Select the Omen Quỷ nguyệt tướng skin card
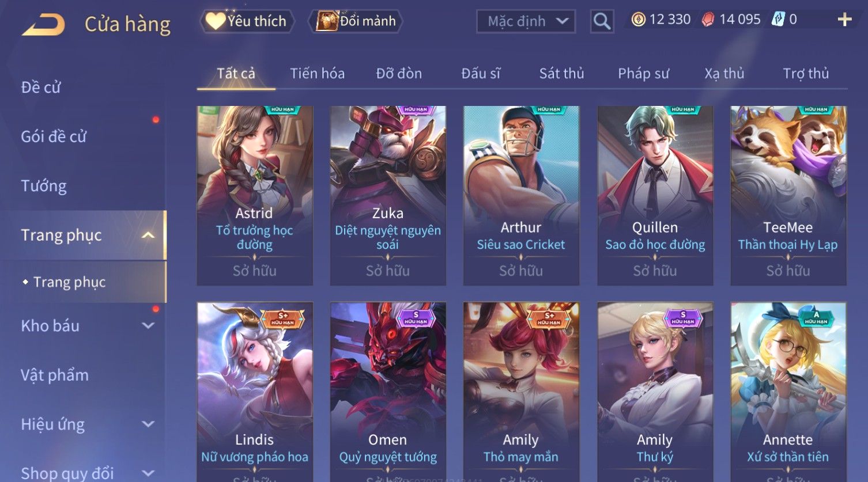The height and width of the screenshot is (482, 868). [x=388, y=392]
